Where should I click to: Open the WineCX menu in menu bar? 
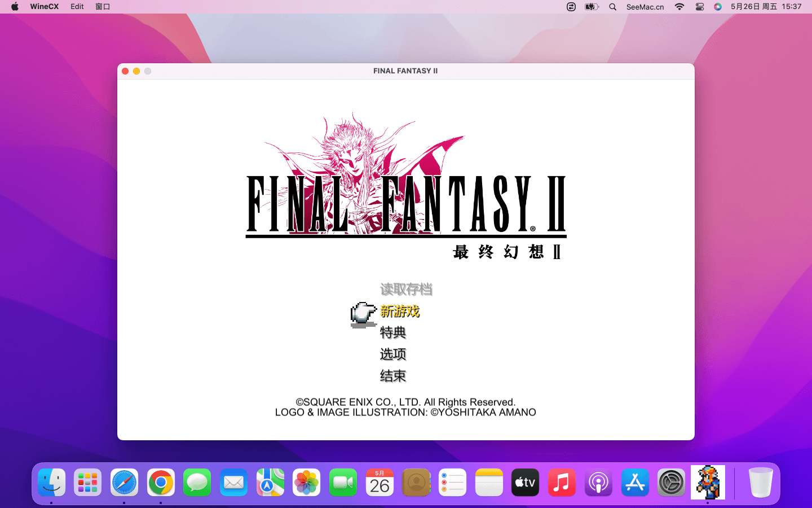(44, 7)
